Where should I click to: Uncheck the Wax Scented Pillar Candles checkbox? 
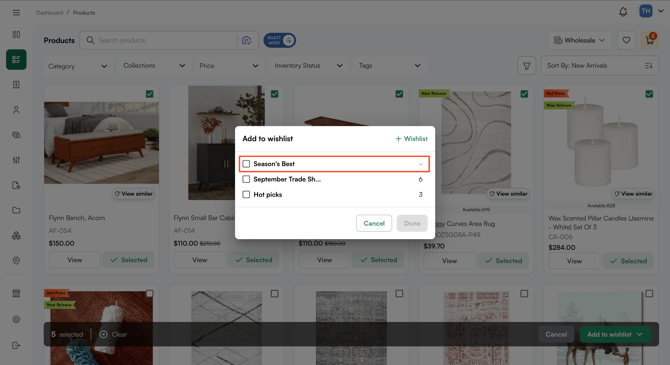[x=649, y=94]
